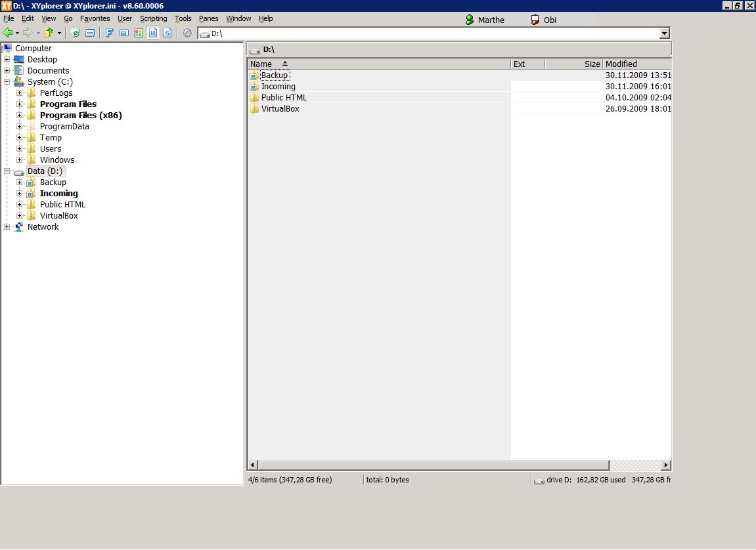Click the Desktop icon in the tree
The height and width of the screenshot is (550, 756).
point(19,59)
